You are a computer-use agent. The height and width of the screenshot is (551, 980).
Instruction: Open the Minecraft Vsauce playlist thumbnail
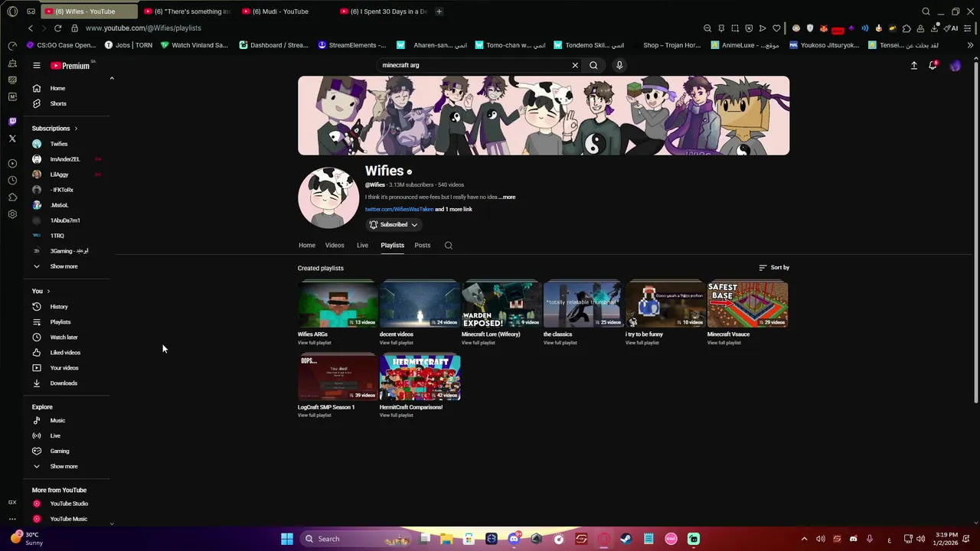(747, 305)
